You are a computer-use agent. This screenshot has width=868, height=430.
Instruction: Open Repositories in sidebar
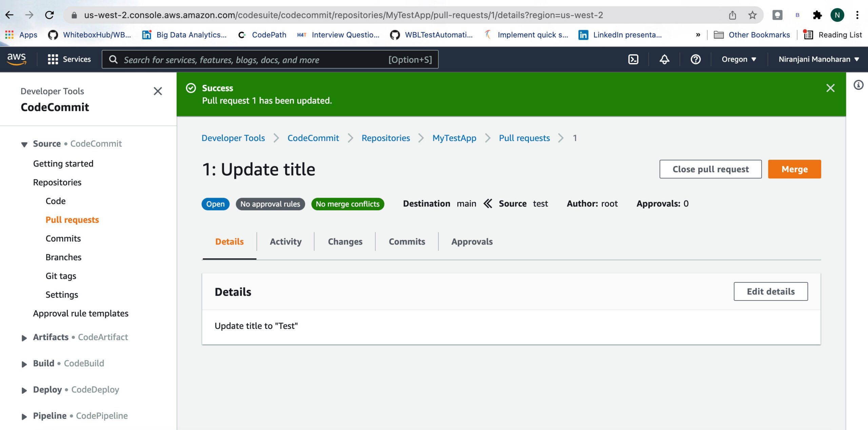tap(57, 182)
